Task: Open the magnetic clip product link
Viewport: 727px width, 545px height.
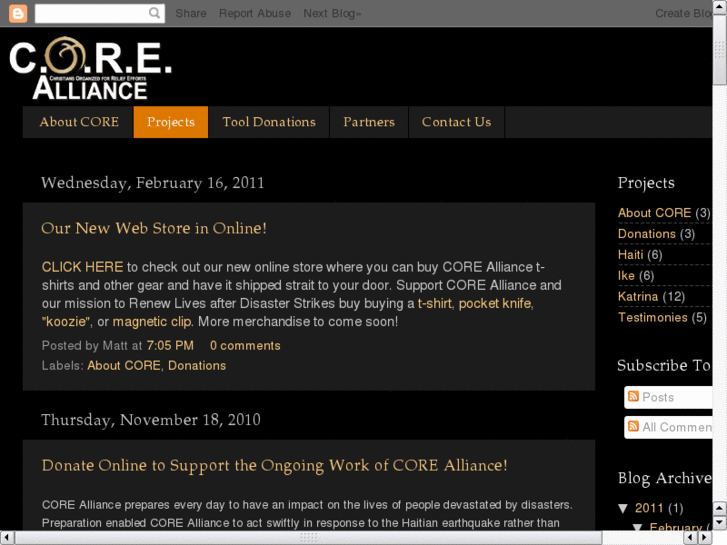Action: [x=152, y=321]
